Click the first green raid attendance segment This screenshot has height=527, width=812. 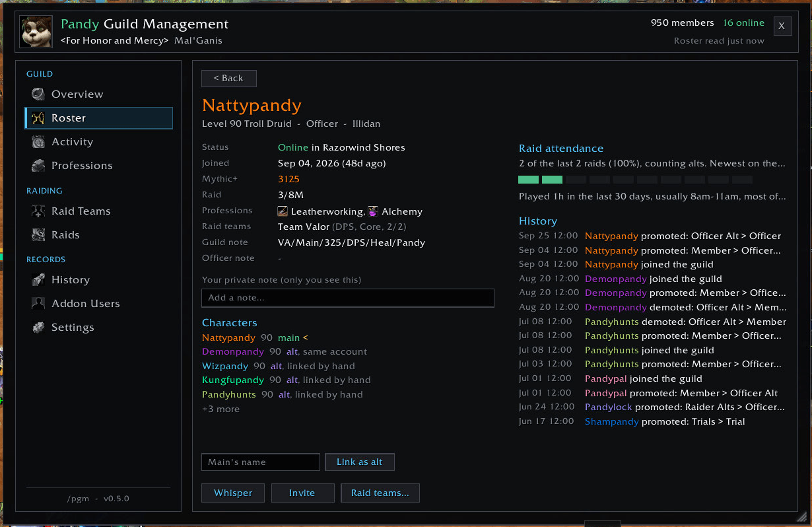pos(528,179)
